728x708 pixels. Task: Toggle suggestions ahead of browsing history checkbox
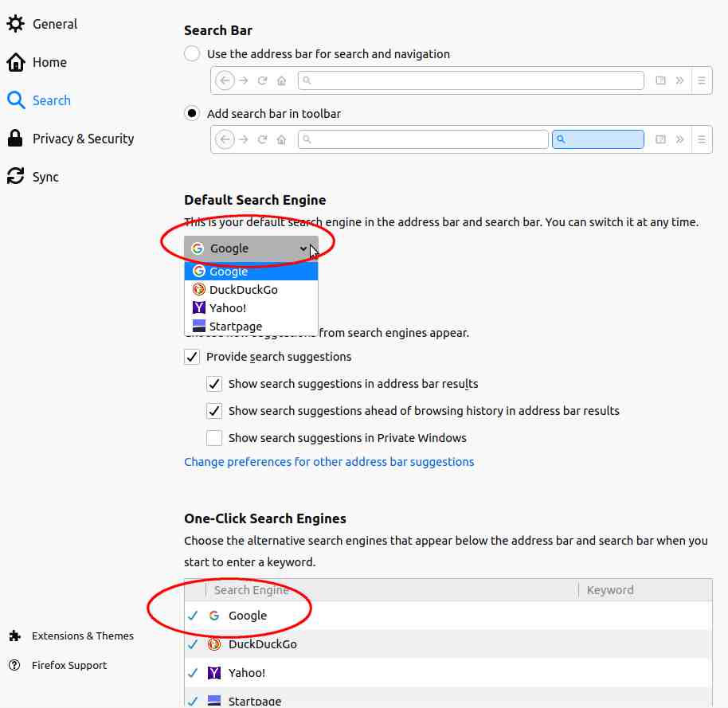pos(214,411)
